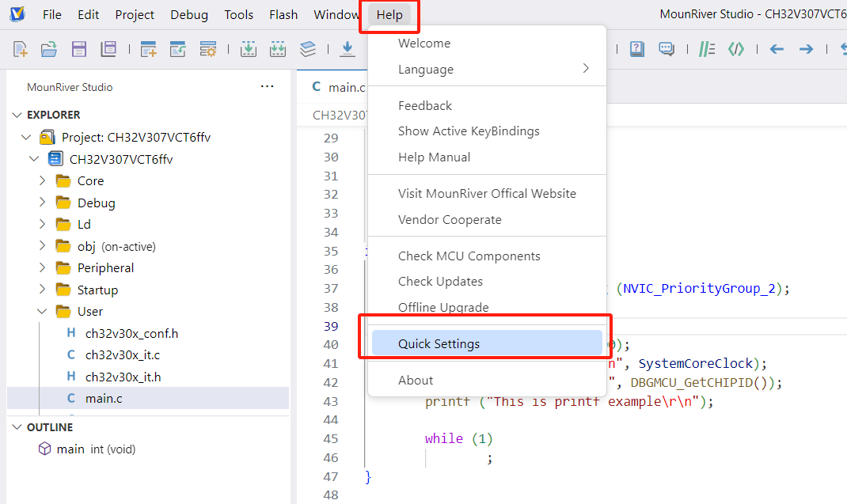Click the Rebuild All toolbar icon
This screenshot has width=847, height=504.
[x=278, y=49]
